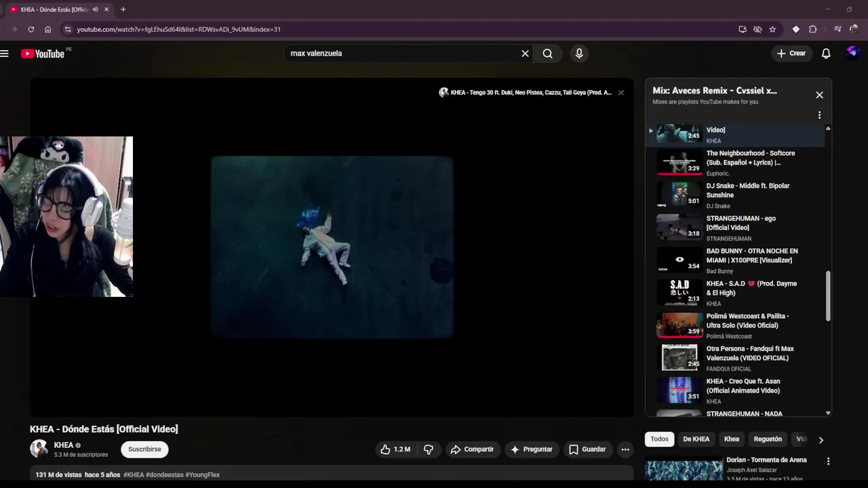Dislike the video thumbs-down
This screenshot has height=488, width=868.
(x=429, y=449)
